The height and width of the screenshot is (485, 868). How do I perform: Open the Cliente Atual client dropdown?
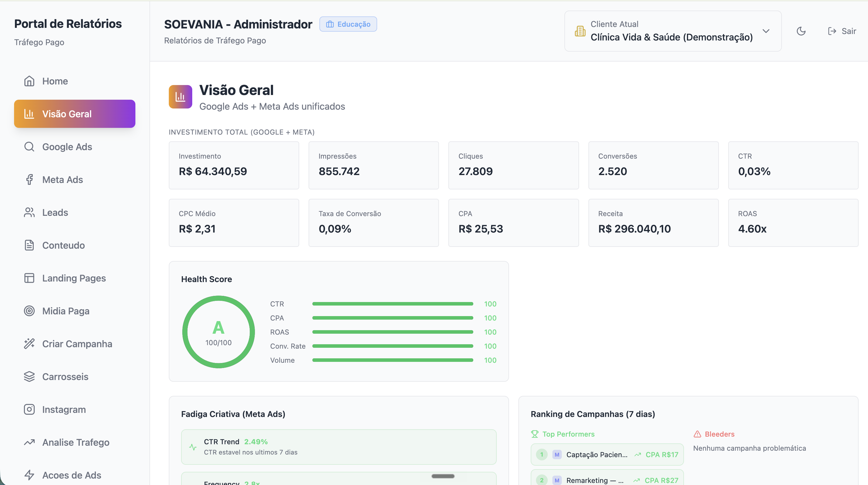(x=673, y=31)
